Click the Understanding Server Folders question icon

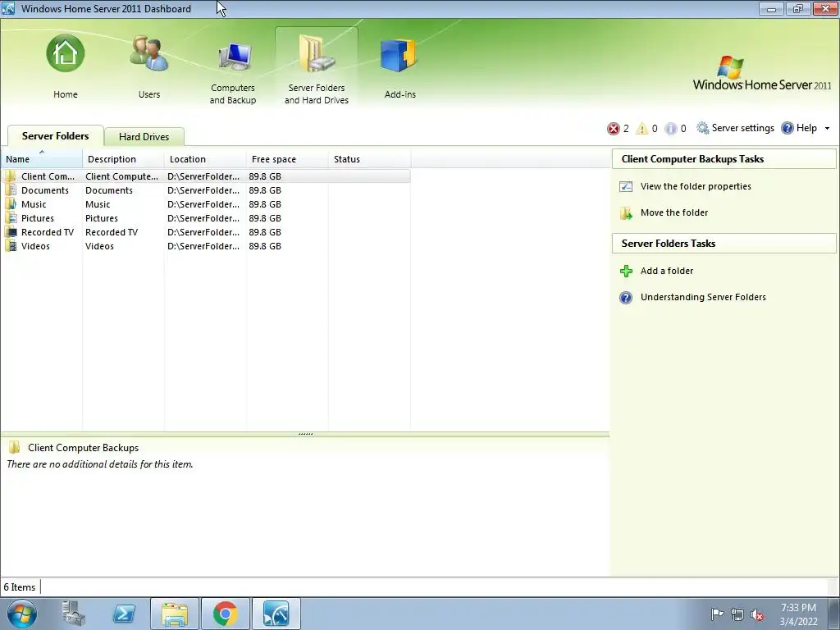click(626, 297)
